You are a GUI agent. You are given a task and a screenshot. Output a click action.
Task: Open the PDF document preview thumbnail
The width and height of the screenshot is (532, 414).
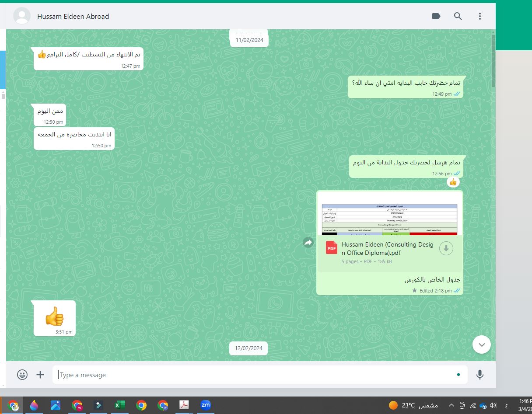tap(389, 214)
